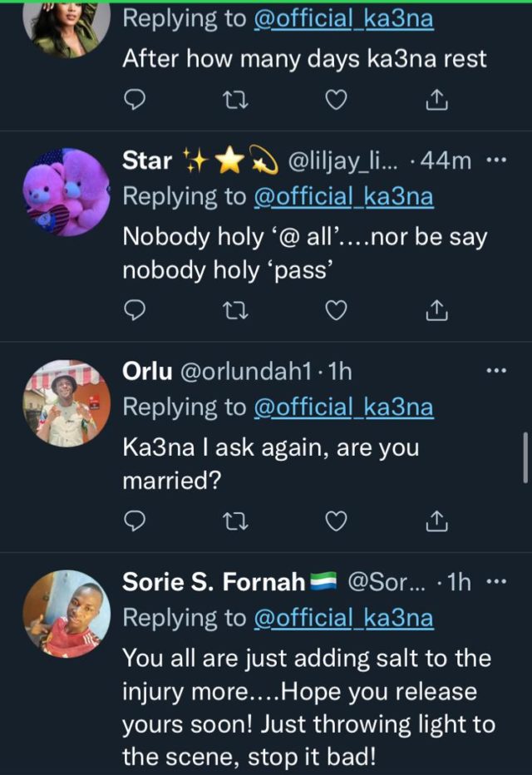Viewport: 532px width, 775px height.
Task: Like the 'how many days ka3na rest' tweet
Action: (334, 101)
